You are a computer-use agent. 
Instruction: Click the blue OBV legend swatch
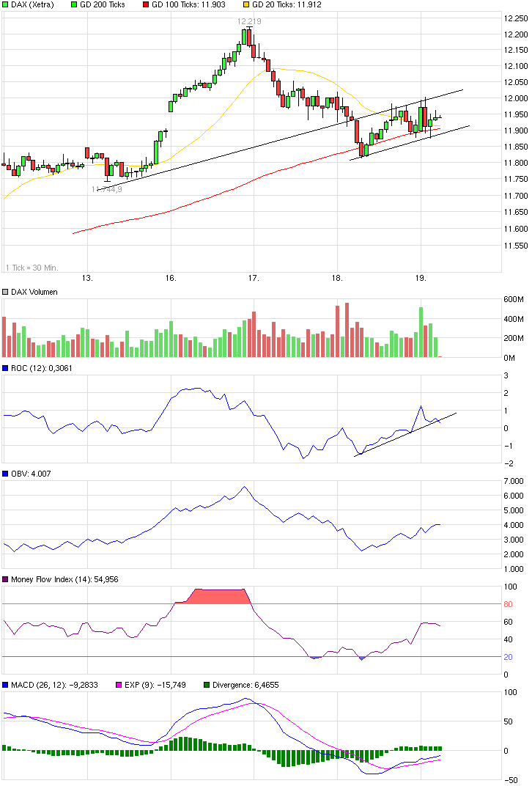coord(6,474)
